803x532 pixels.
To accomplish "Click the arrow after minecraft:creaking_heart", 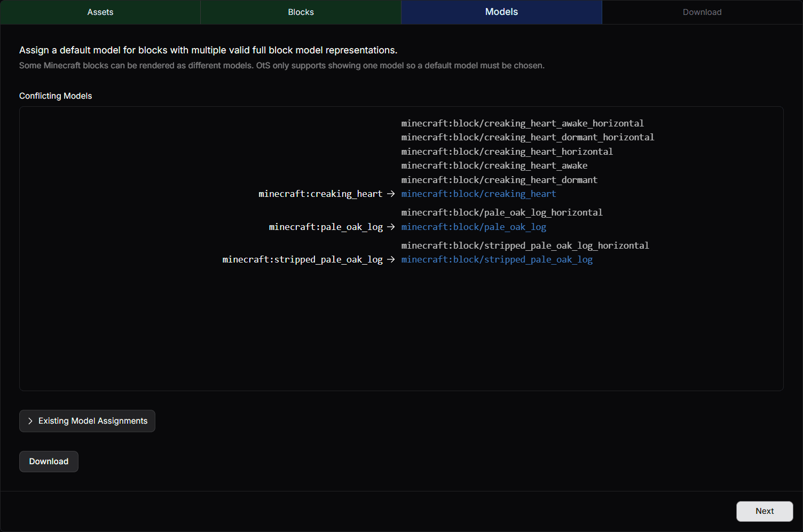I will pyautogui.click(x=391, y=194).
